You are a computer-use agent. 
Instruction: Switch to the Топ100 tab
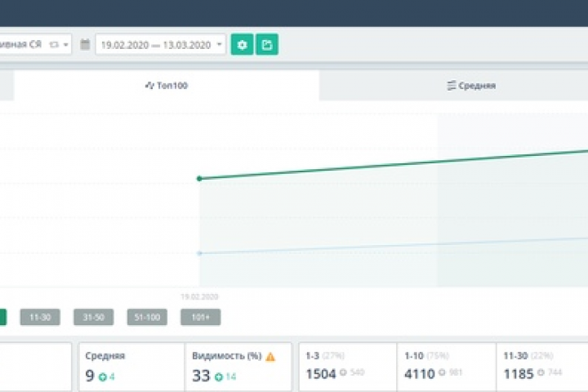pyautogui.click(x=167, y=86)
